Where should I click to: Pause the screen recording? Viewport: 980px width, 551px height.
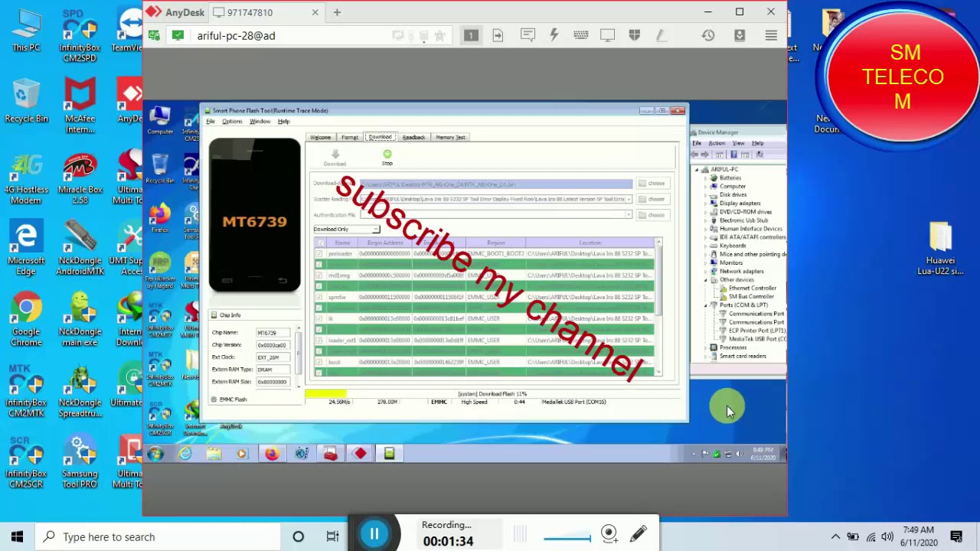[374, 533]
